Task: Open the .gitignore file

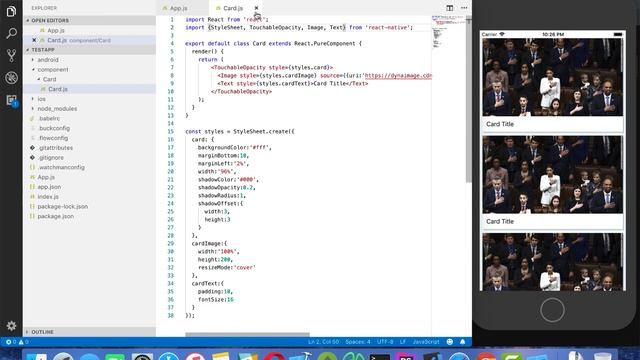Action: point(51,158)
